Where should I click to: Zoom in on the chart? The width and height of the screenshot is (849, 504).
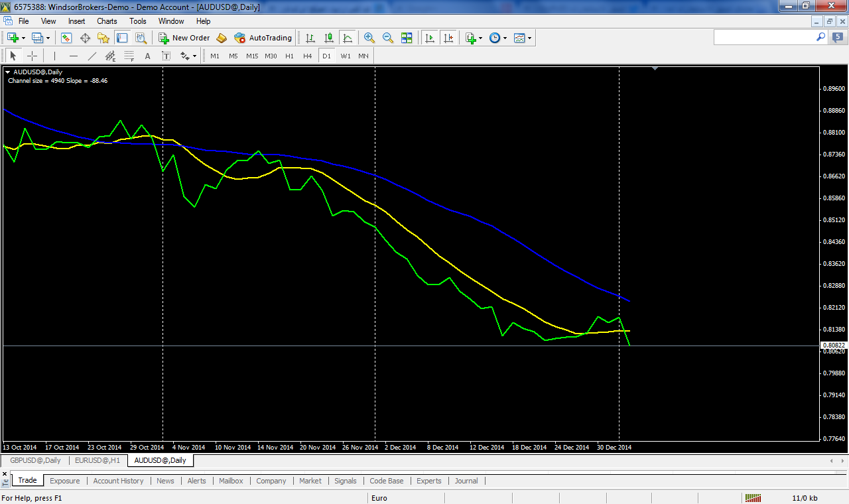[369, 38]
